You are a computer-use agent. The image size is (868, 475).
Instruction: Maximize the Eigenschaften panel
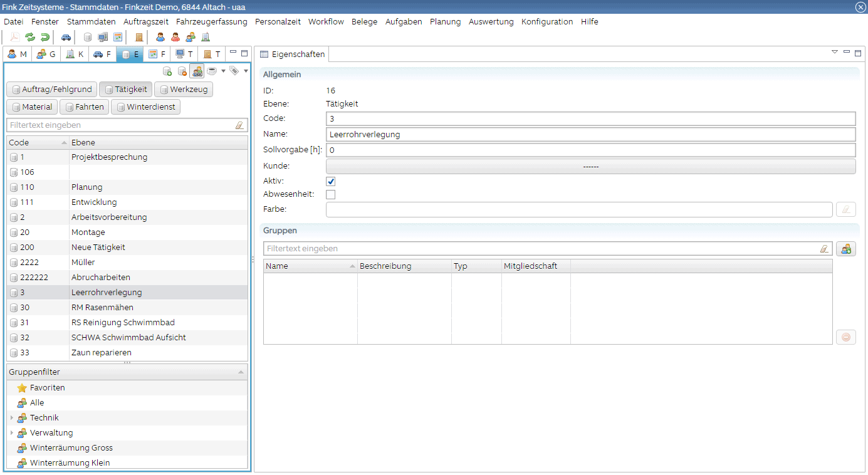pos(858,53)
